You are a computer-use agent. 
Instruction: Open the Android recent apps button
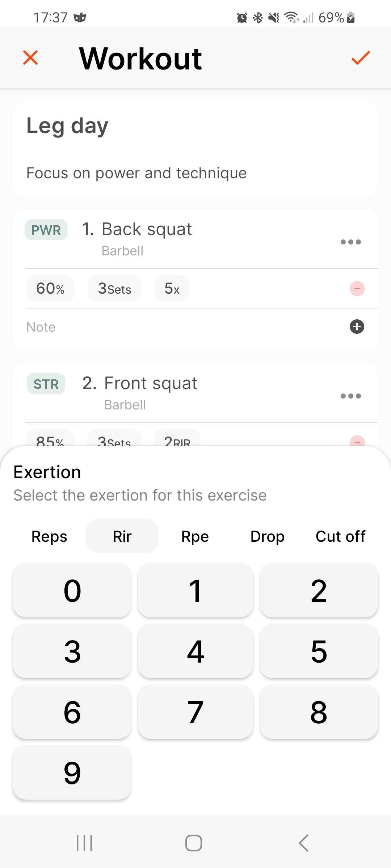point(84,843)
